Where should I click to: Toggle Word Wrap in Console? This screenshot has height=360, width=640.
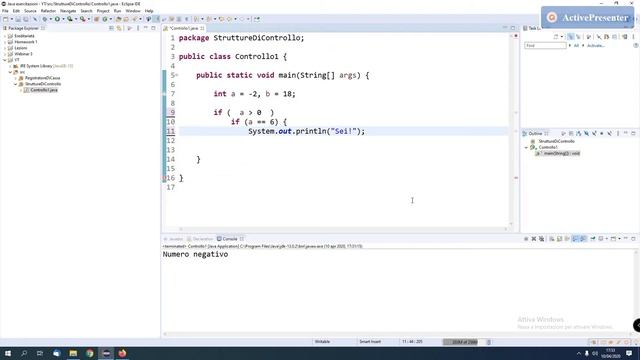click(567, 239)
